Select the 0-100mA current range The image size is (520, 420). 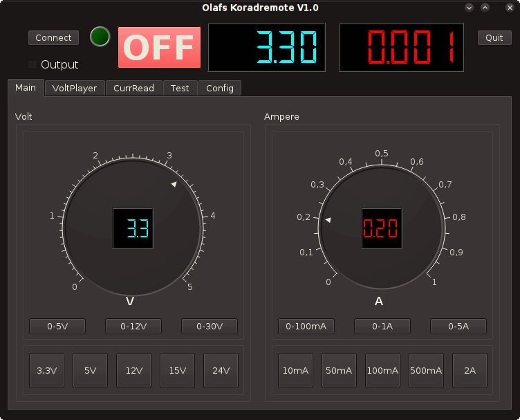(306, 326)
